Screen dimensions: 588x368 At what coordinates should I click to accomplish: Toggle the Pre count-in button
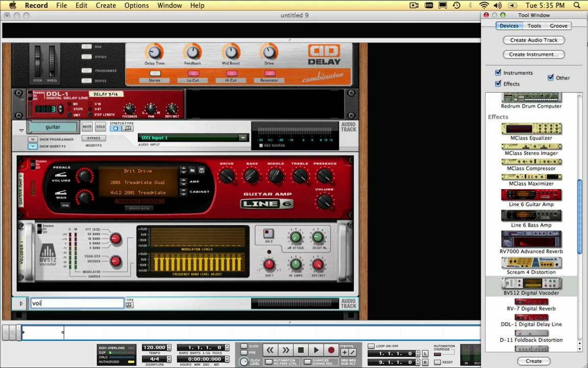tap(244, 353)
